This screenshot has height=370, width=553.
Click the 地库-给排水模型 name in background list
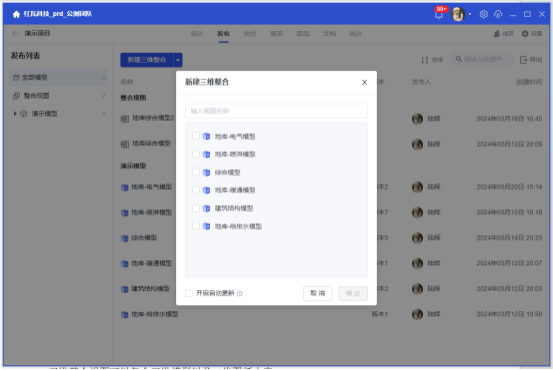(x=155, y=314)
